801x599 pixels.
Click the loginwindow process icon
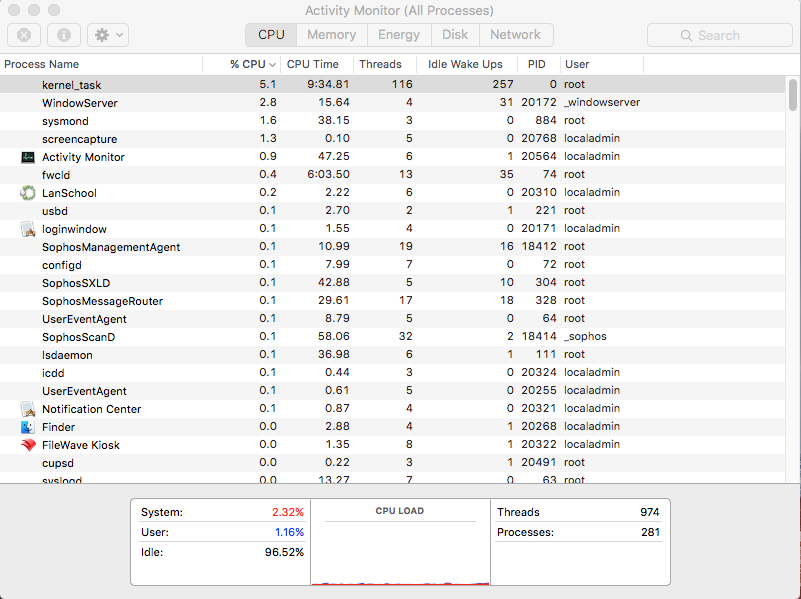click(x=28, y=229)
